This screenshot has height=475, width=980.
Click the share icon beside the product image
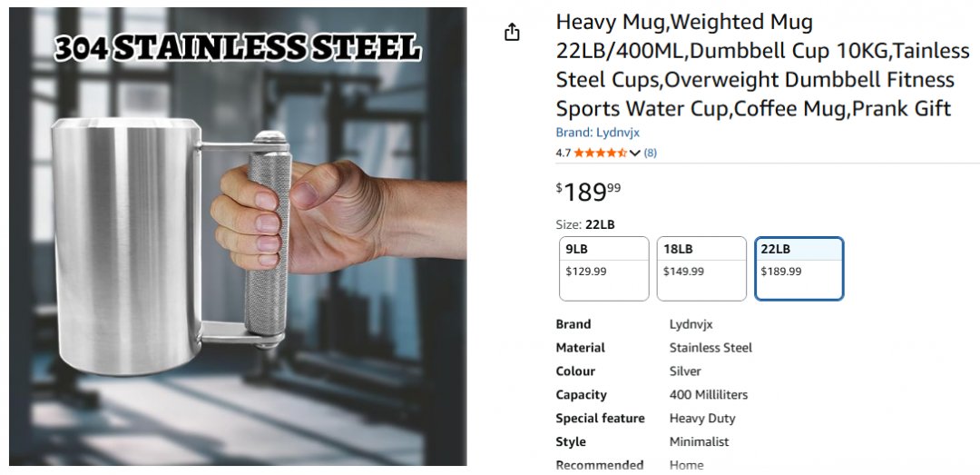click(512, 33)
